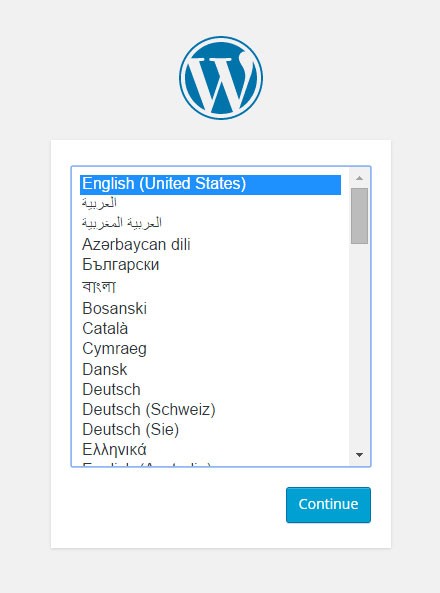This screenshot has height=593, width=440.
Task: Click the WordPress logo
Action: click(x=221, y=78)
